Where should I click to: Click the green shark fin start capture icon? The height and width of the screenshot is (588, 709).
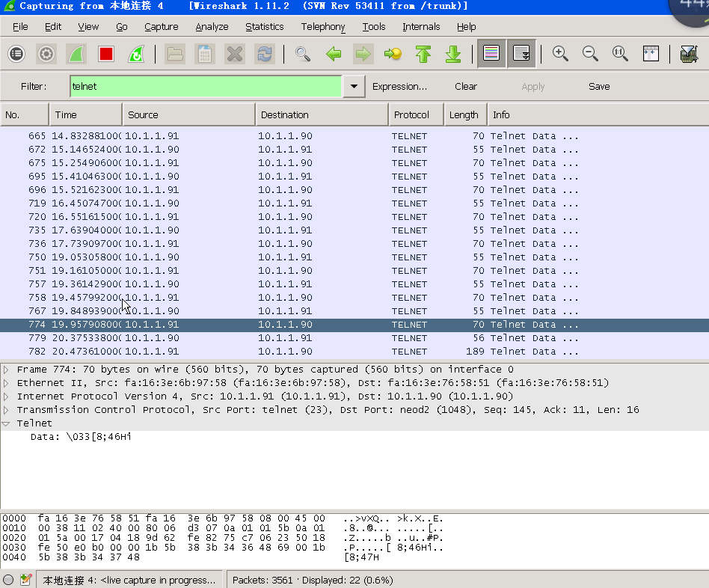[x=76, y=54]
